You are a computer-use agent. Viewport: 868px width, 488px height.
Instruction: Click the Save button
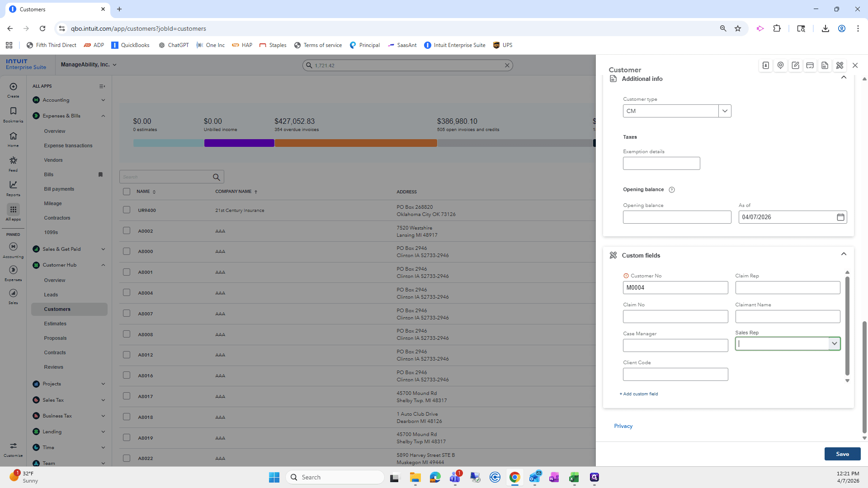(842, 454)
